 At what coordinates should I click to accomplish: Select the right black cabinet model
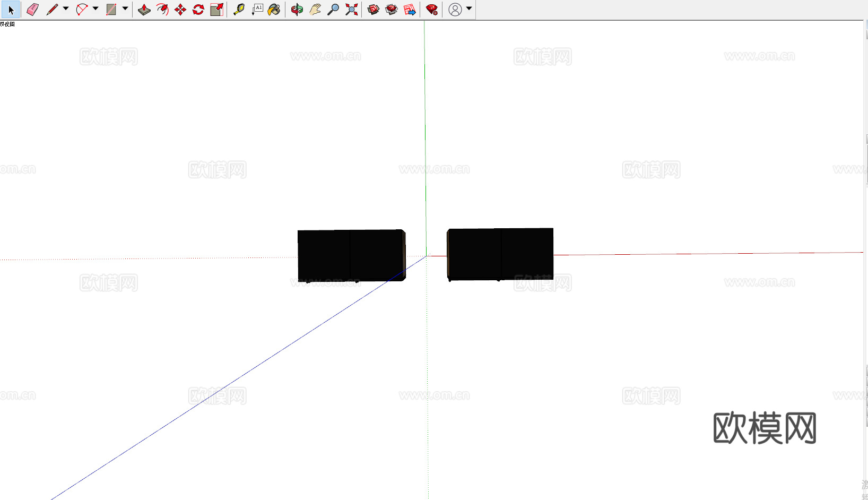pos(500,254)
